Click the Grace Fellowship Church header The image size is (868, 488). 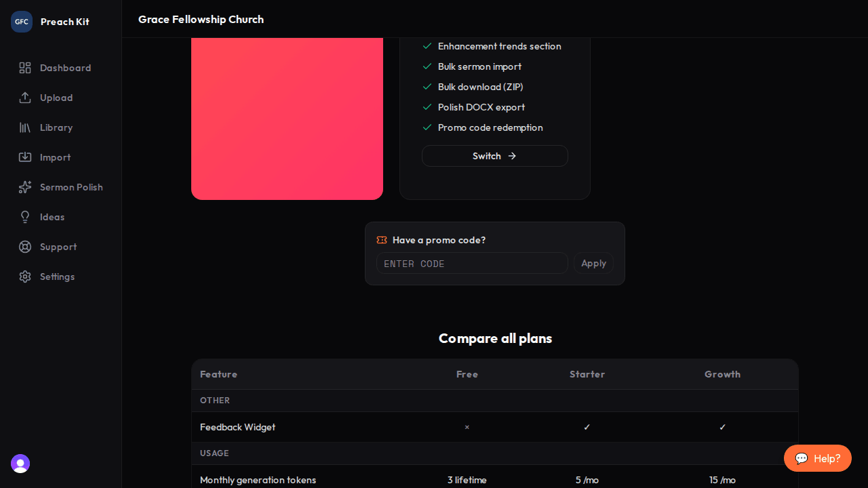point(201,19)
